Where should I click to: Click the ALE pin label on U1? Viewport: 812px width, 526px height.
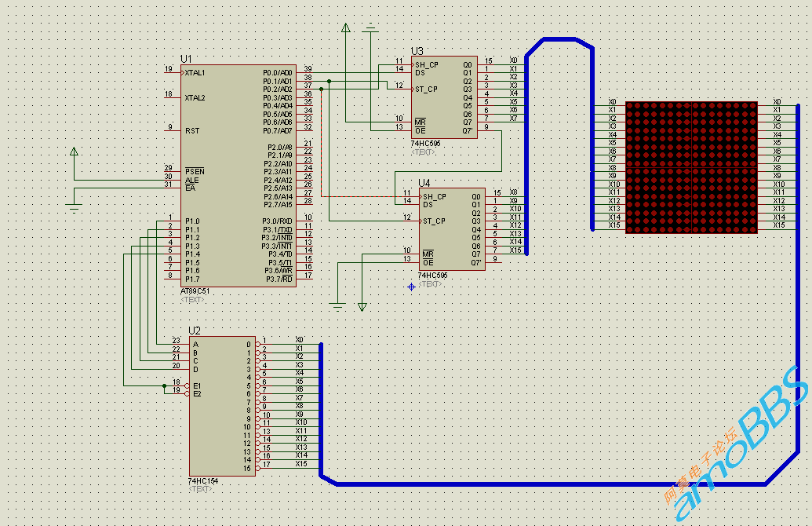pos(192,181)
